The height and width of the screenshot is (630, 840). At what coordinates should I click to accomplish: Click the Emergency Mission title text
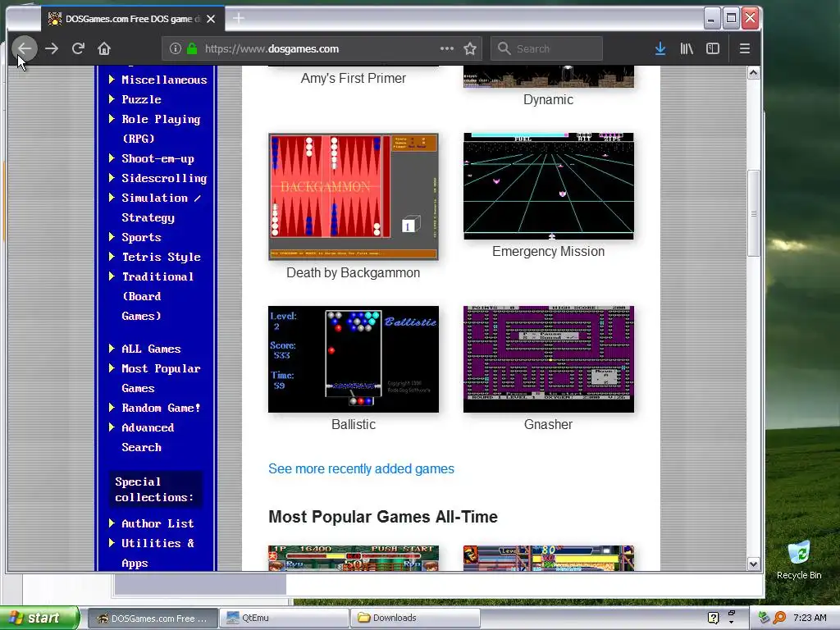(548, 251)
